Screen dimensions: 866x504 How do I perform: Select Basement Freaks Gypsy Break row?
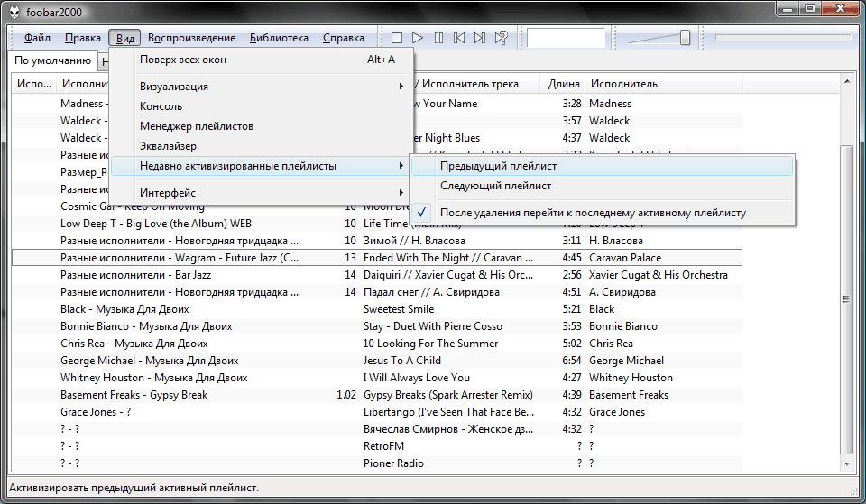[377, 395]
